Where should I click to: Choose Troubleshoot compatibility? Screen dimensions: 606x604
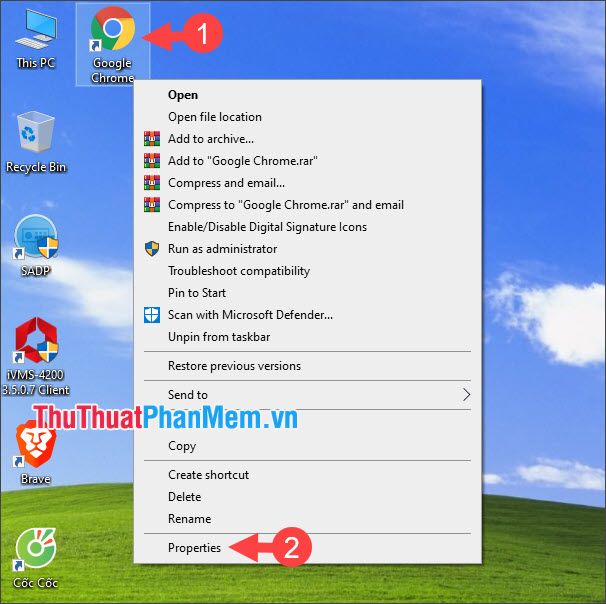238,271
